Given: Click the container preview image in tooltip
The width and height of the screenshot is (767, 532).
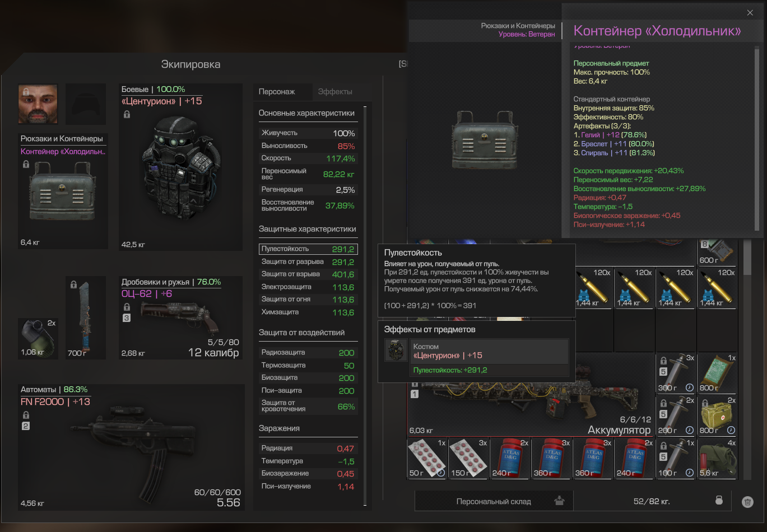Looking at the screenshot, I should click(485, 140).
